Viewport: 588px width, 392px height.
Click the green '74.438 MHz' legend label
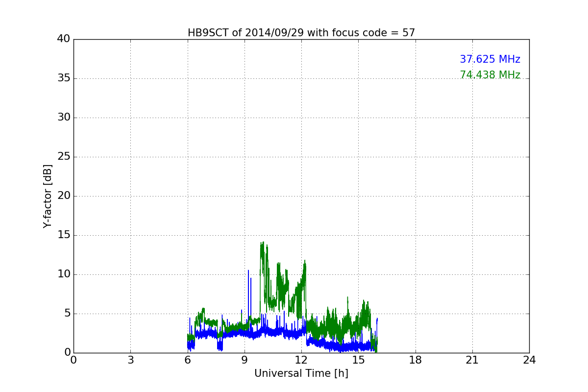490,75
